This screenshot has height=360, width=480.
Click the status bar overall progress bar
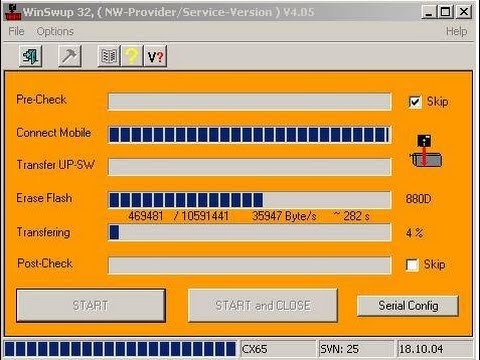tap(120, 349)
